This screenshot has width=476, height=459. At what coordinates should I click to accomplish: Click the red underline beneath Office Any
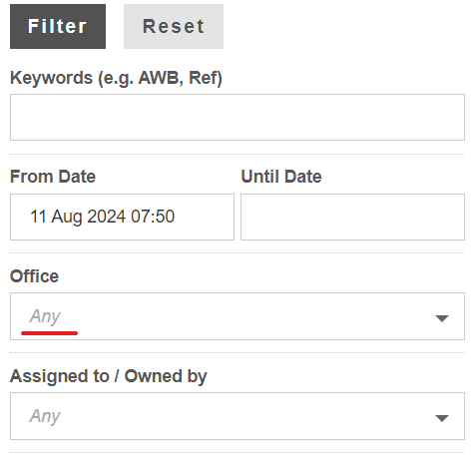49,333
